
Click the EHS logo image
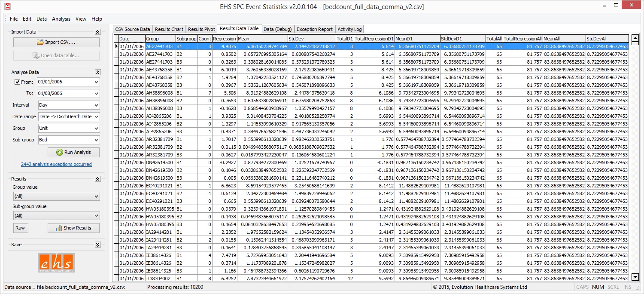pyautogui.click(x=56, y=262)
